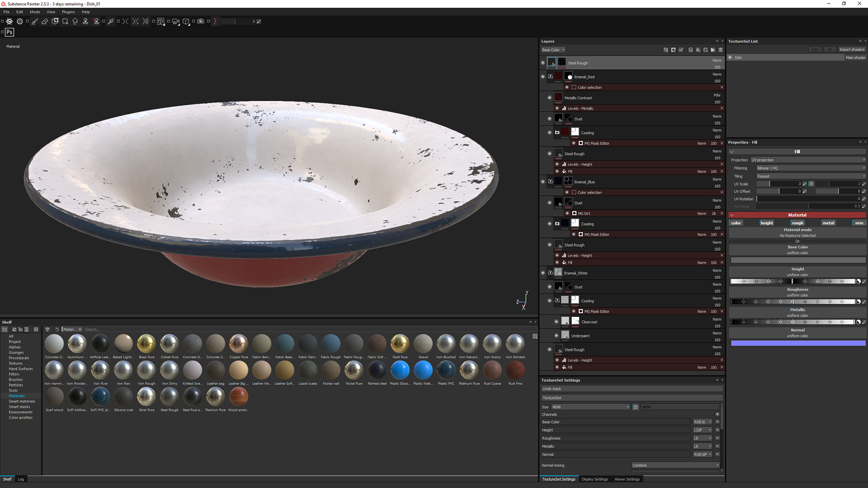Click the Substance Source logo icon
Screen dimensions: 868x488
(x=9, y=21)
